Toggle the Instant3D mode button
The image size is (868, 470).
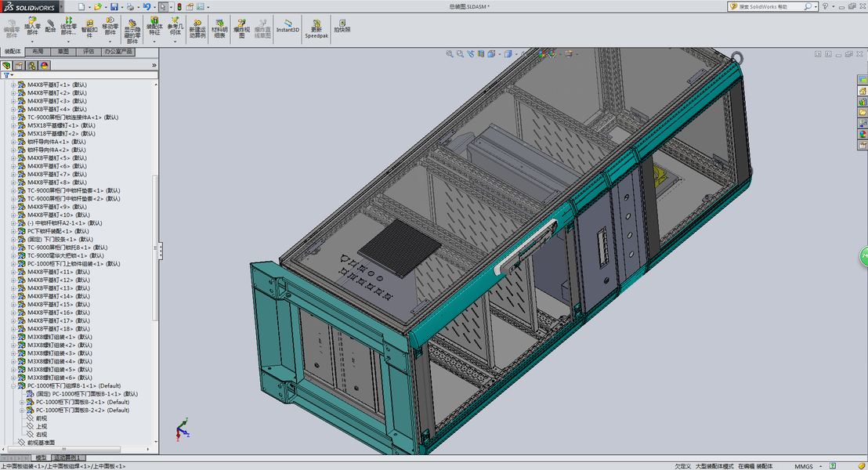(x=288, y=26)
